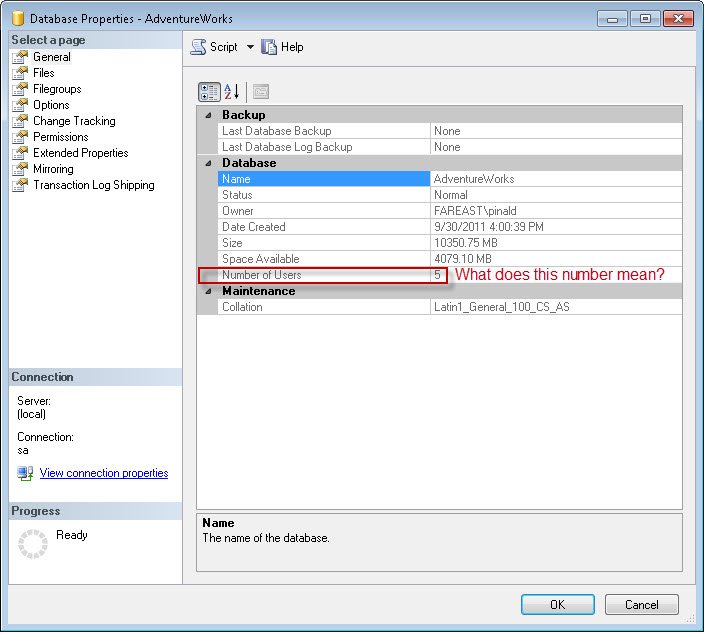Click the Ready progress spinner
This screenshot has width=704, height=632.
[x=33, y=544]
